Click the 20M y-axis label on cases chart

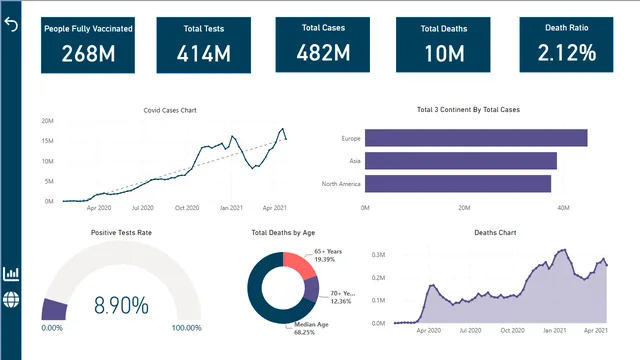(x=47, y=121)
